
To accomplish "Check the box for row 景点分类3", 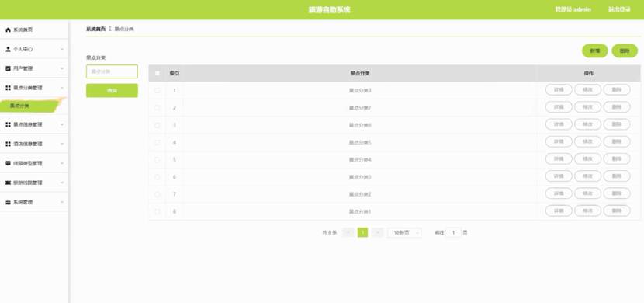I will [x=158, y=177].
